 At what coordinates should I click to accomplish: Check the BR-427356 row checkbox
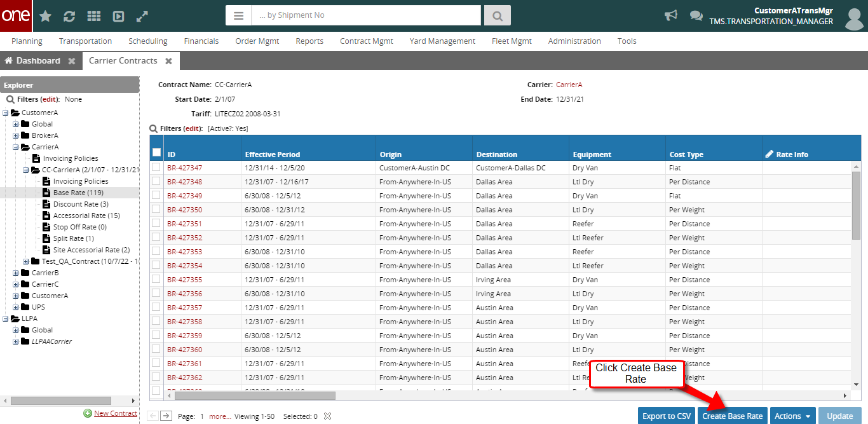[156, 293]
